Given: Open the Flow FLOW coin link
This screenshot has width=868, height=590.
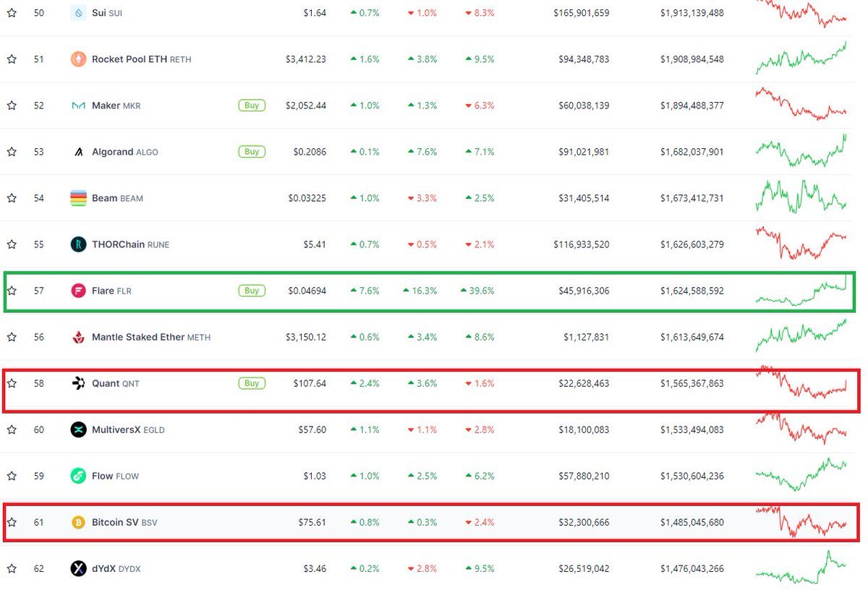Looking at the screenshot, I should [116, 476].
